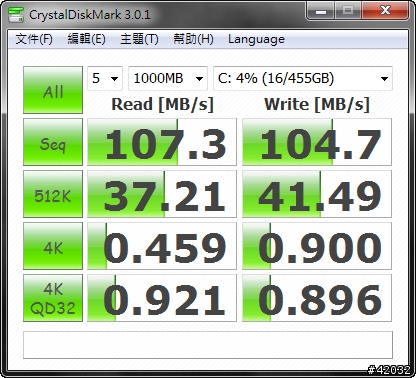Click 4K read result 0.459
Screen dimensions: 416x378
click(x=162, y=246)
